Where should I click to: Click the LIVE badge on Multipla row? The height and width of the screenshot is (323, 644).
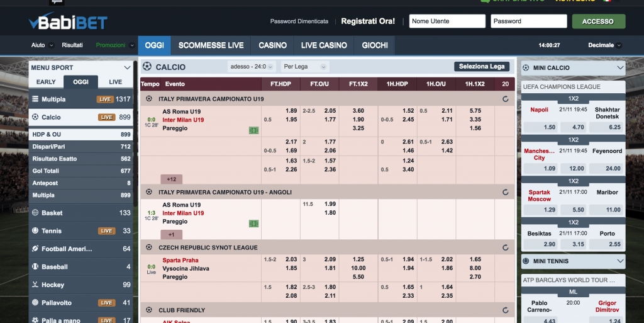pyautogui.click(x=105, y=99)
